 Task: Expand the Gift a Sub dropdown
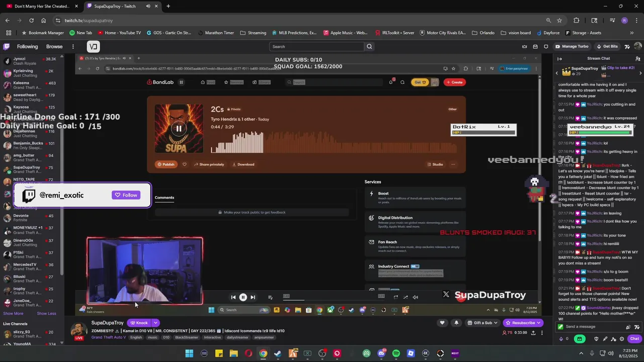tap(495, 323)
